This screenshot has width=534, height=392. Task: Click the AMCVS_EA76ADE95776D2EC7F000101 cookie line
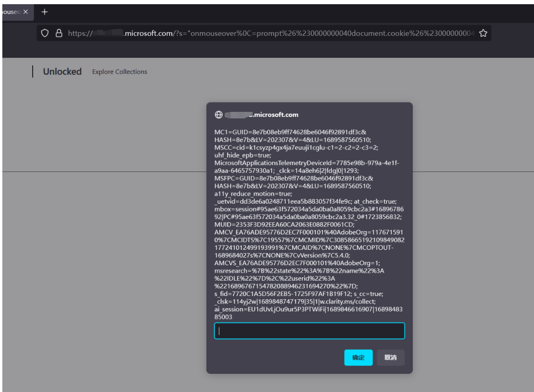coord(297,263)
